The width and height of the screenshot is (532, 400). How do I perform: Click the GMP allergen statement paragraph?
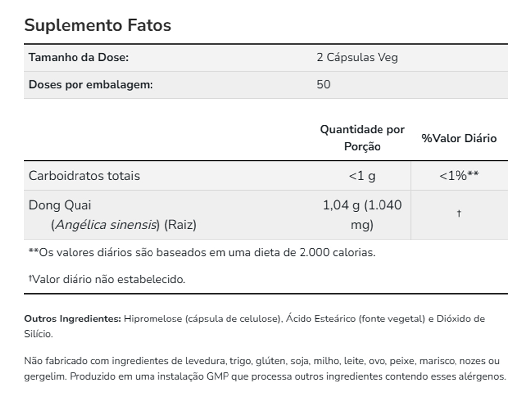pos(265,369)
